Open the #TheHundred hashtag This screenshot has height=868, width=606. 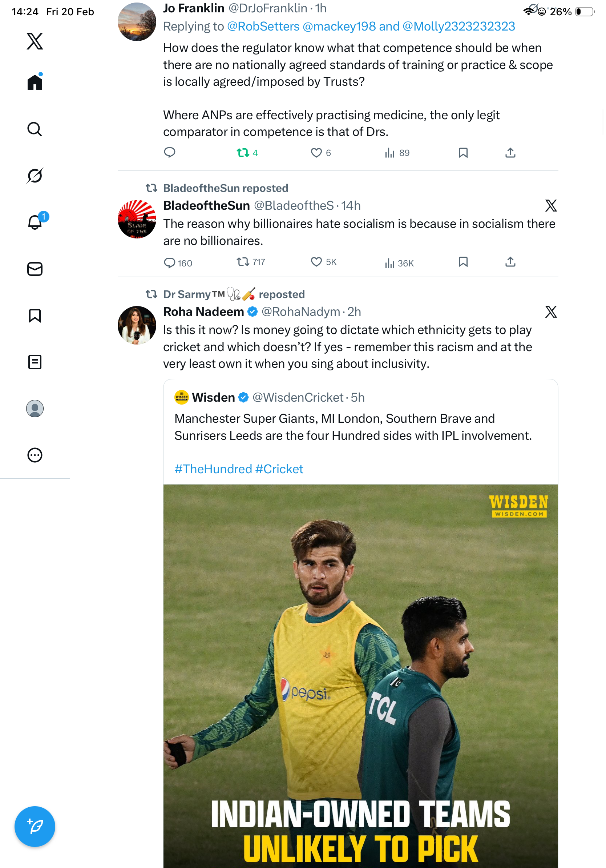click(x=213, y=469)
